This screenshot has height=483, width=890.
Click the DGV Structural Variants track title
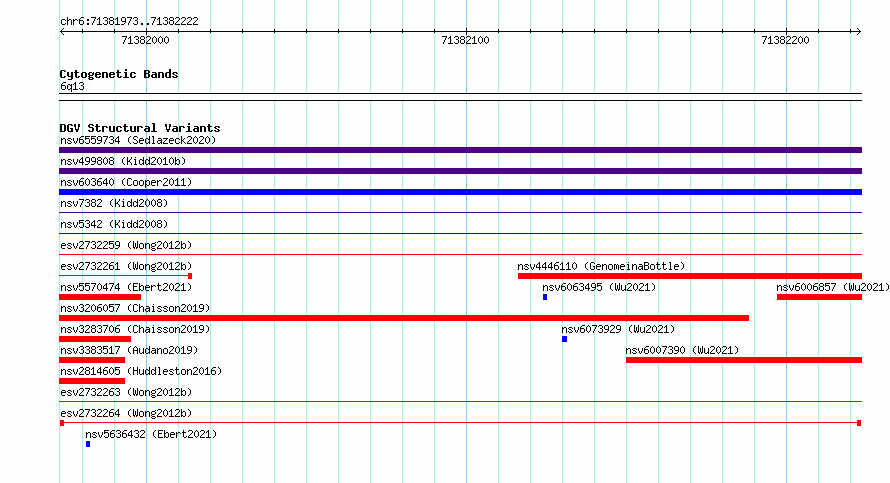[140, 128]
